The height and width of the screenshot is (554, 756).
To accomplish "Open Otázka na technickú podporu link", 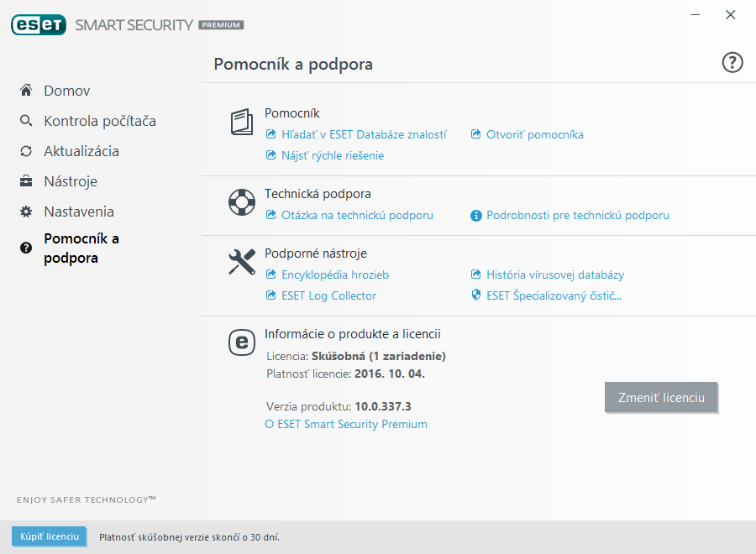I will (357, 215).
